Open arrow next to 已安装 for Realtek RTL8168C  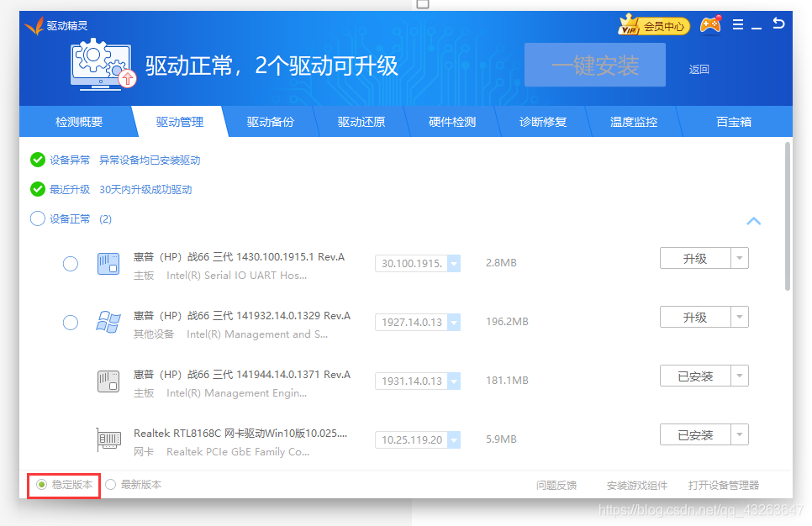point(740,434)
